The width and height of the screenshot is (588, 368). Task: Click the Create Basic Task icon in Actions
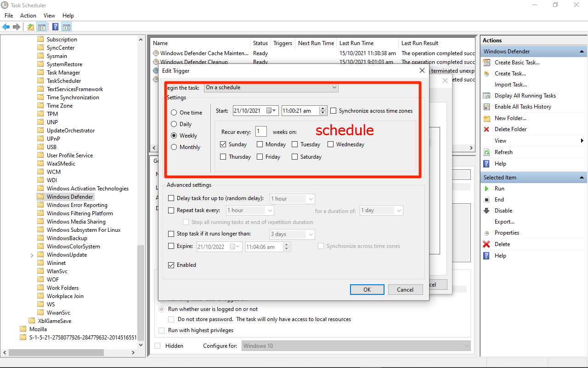486,63
